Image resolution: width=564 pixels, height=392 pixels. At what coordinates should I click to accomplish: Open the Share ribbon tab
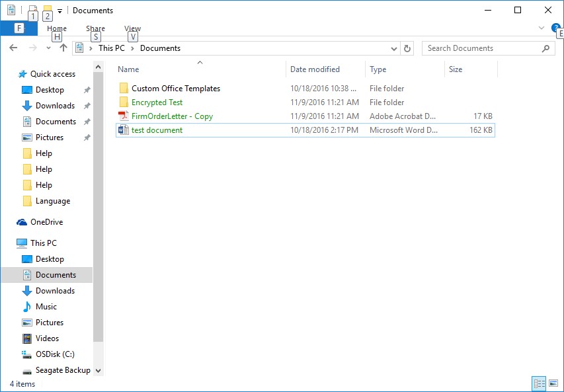[x=95, y=28]
